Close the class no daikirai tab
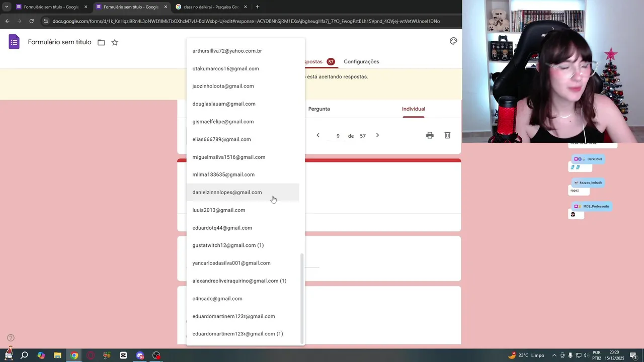 click(246, 7)
